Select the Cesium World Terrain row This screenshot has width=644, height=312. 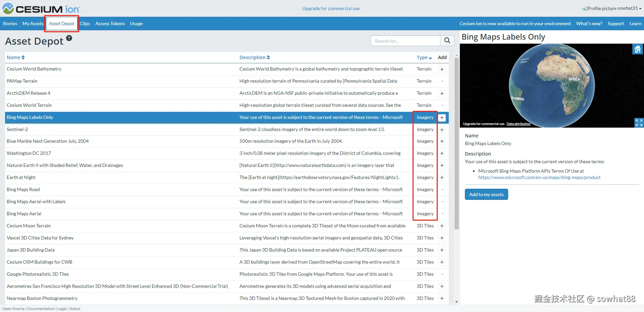click(x=227, y=105)
